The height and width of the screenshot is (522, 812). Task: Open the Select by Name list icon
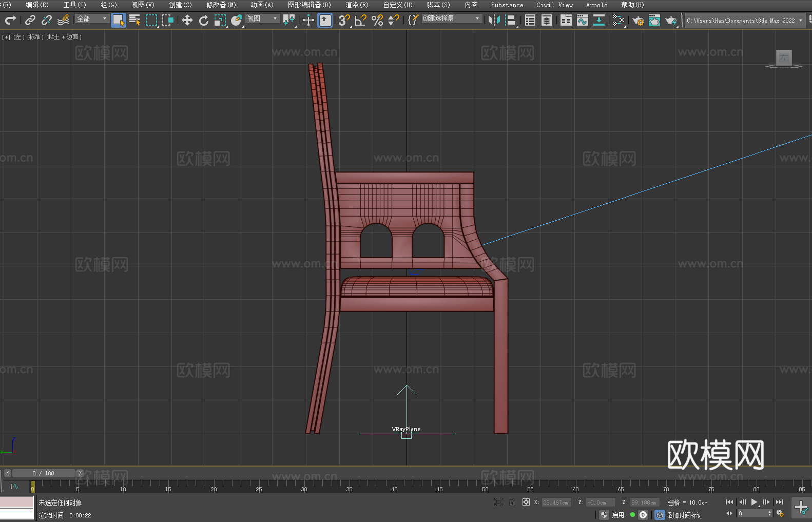(135, 20)
